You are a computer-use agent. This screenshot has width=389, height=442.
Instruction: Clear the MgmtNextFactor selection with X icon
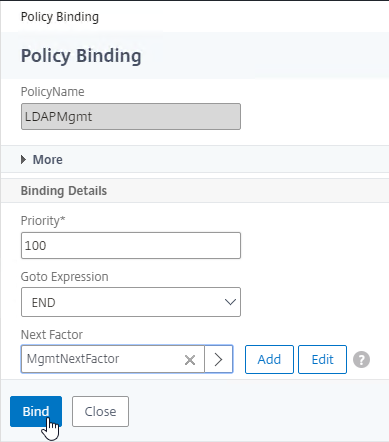coord(190,360)
